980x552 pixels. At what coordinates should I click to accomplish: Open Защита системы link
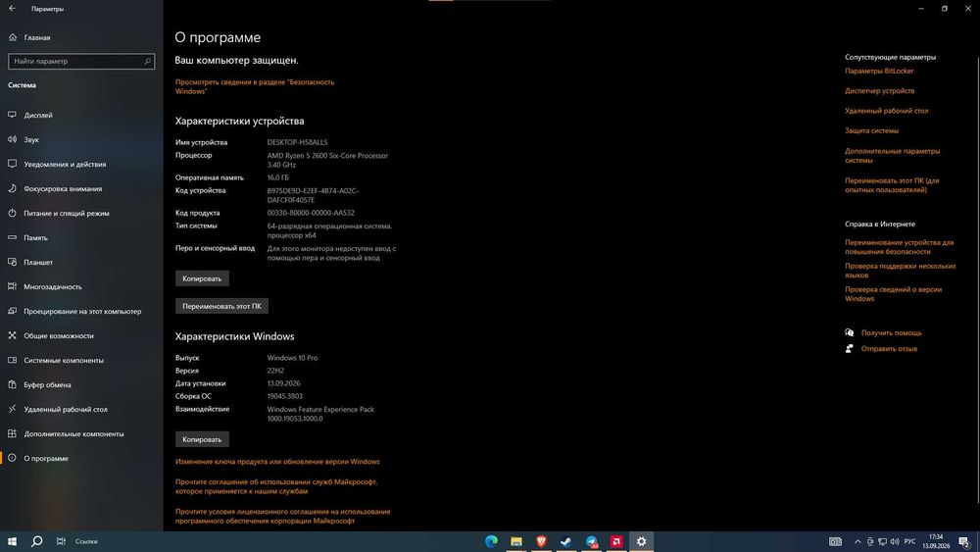pos(871,130)
